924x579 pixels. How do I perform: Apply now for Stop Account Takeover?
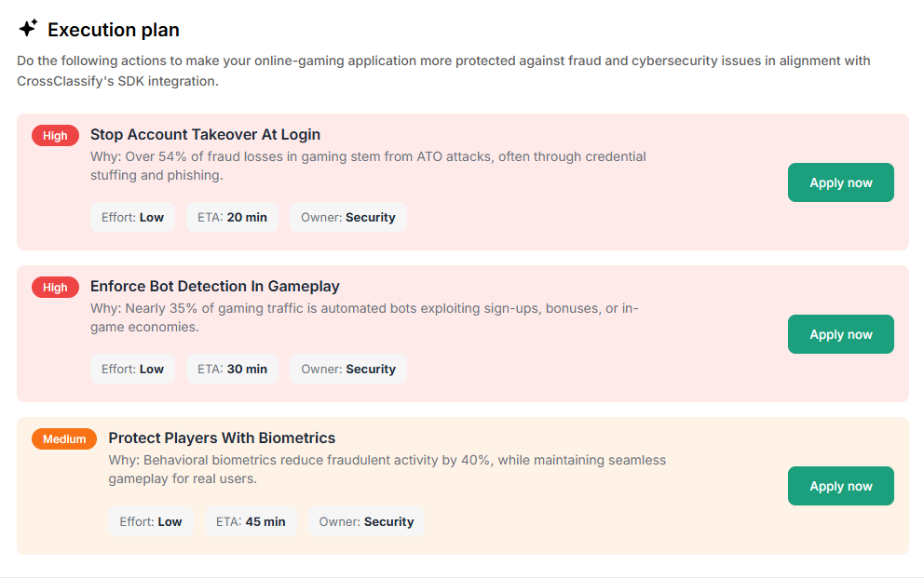[840, 182]
